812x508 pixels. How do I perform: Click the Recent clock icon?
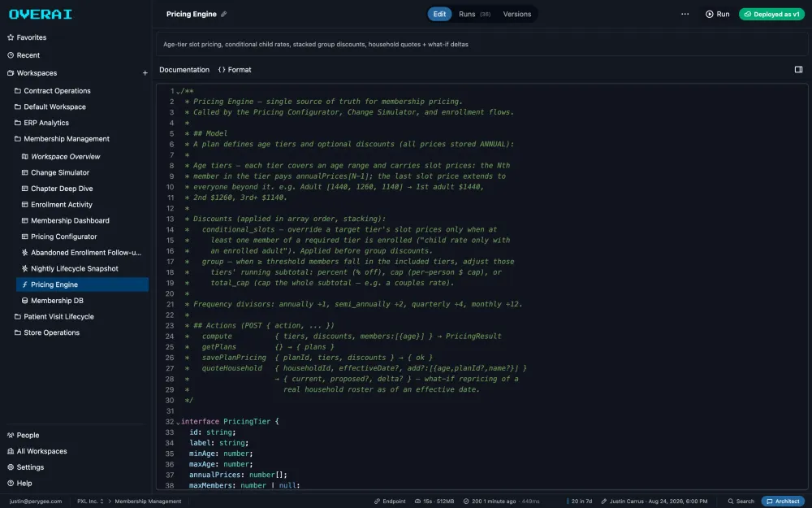11,55
